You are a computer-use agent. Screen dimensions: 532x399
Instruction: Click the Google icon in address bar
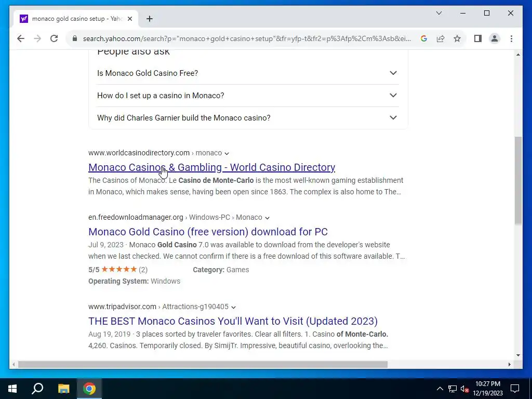[424, 38]
